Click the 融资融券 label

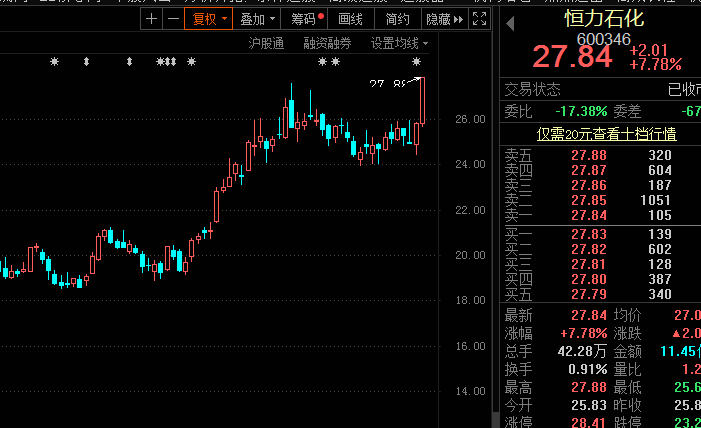pos(327,43)
